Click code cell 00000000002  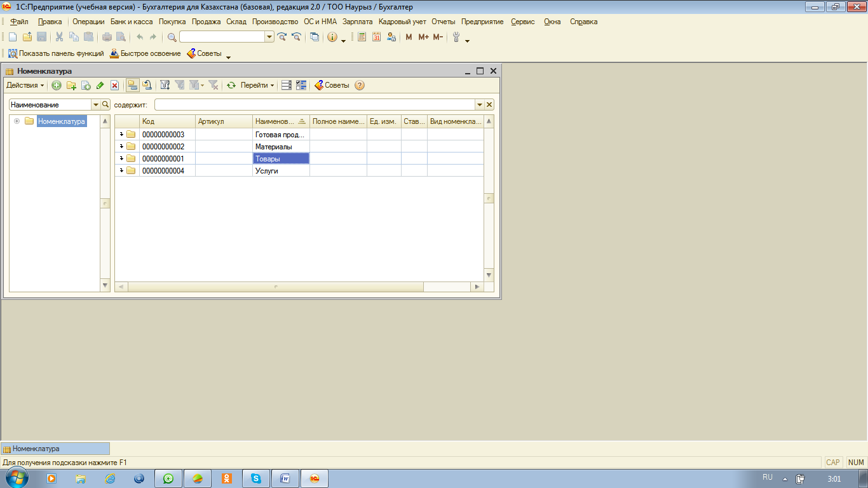click(x=167, y=146)
